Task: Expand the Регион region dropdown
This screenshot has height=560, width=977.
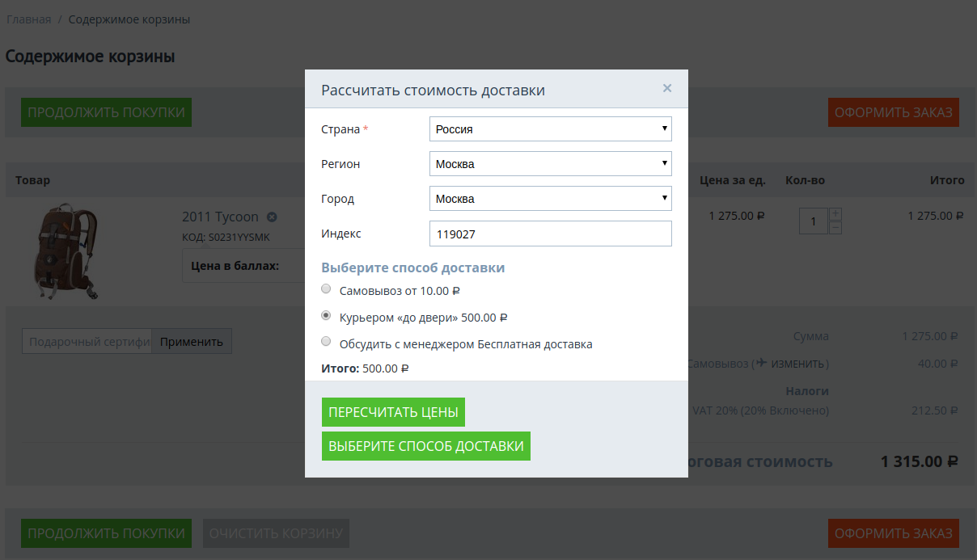Action: click(550, 164)
